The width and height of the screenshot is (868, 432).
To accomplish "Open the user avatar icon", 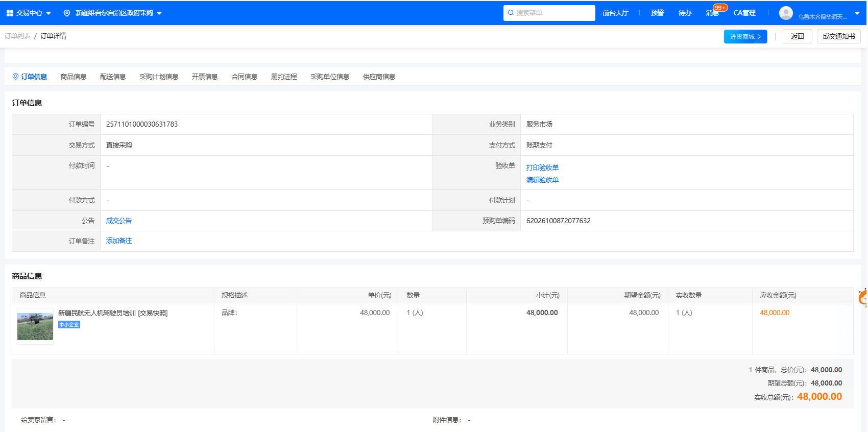I will (786, 13).
